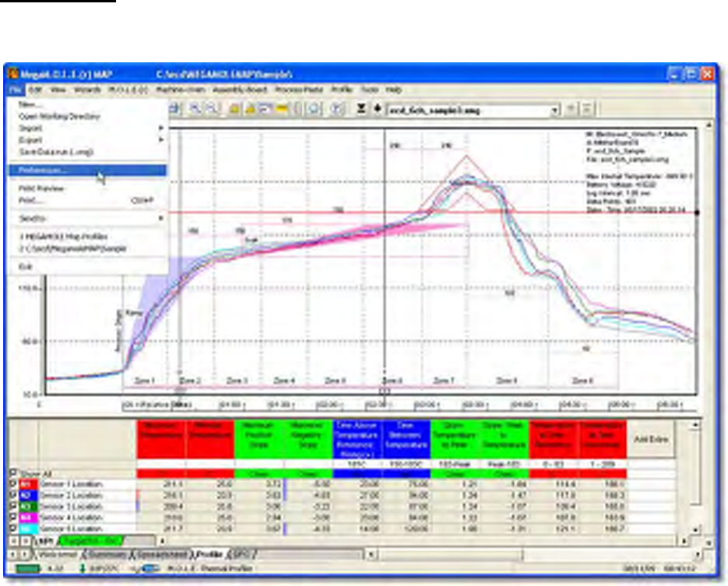
Task: Switch to the Spreadsheet tab
Action: click(163, 554)
